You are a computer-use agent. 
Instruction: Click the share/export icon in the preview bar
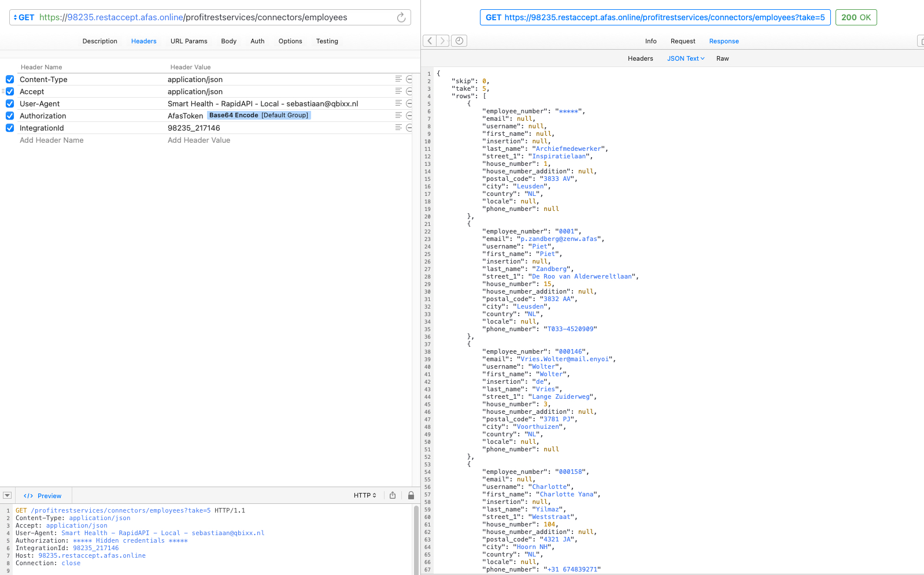coord(393,495)
